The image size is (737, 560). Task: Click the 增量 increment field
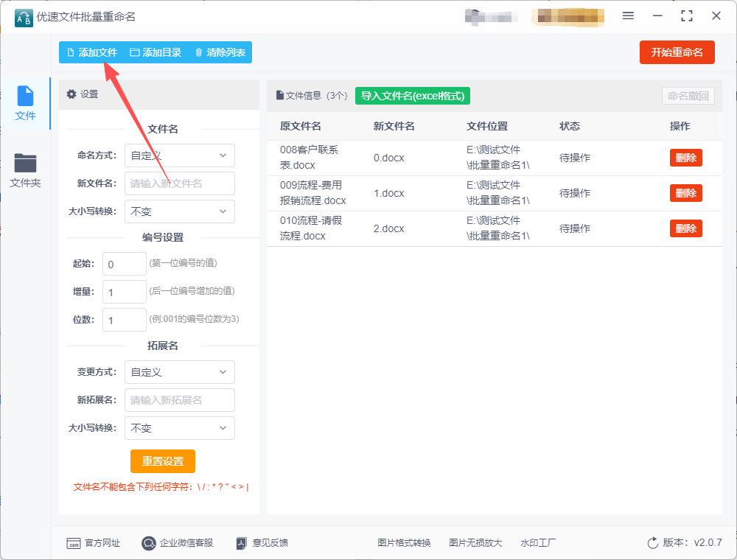click(125, 292)
